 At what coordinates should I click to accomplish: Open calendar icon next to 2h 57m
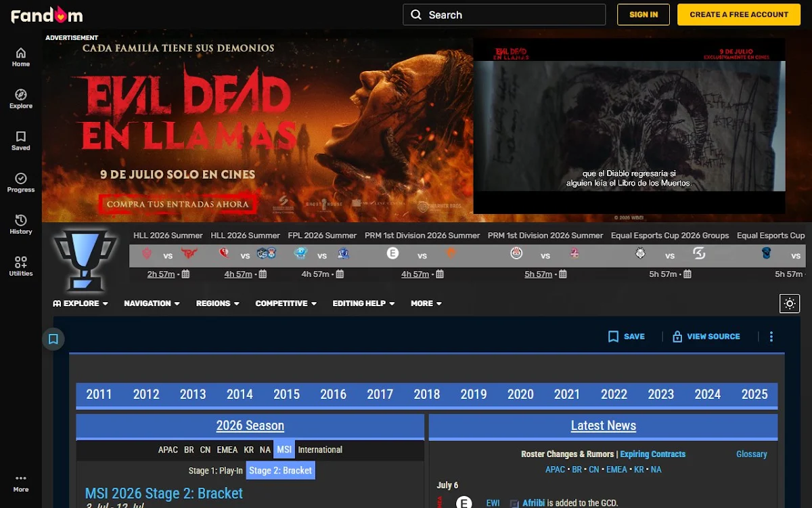coord(185,274)
